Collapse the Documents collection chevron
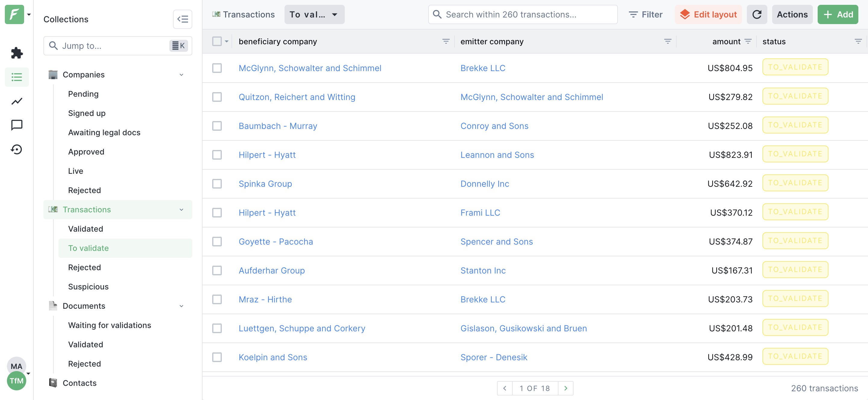Image resolution: width=868 pixels, height=400 pixels. point(181,306)
